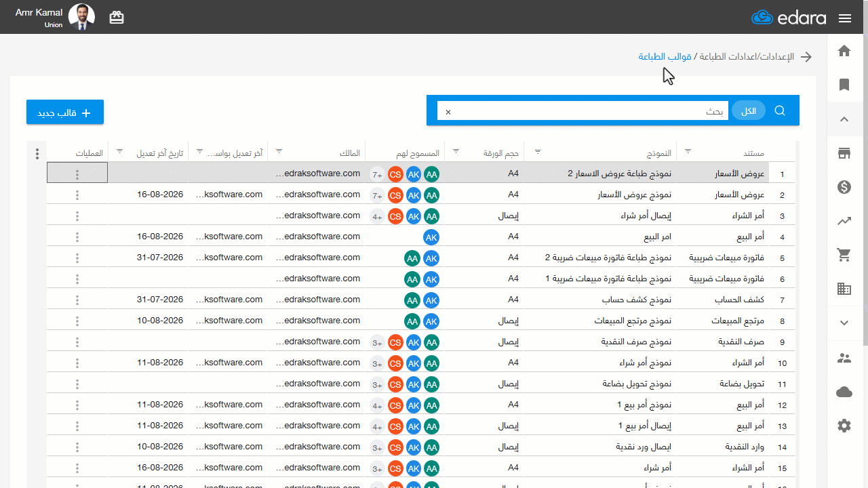The width and height of the screenshot is (868, 488).
Task: Open filter for حجم الورقة column
Action: [x=456, y=151]
